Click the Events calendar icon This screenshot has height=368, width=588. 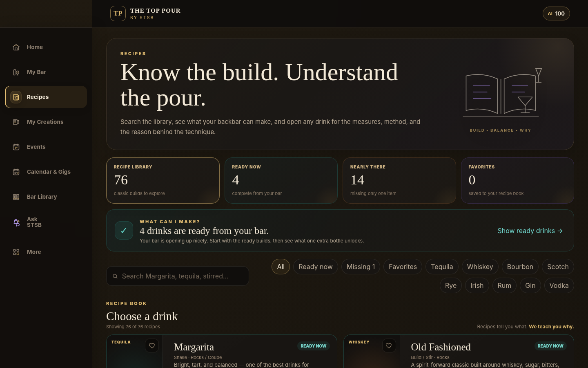[16, 147]
